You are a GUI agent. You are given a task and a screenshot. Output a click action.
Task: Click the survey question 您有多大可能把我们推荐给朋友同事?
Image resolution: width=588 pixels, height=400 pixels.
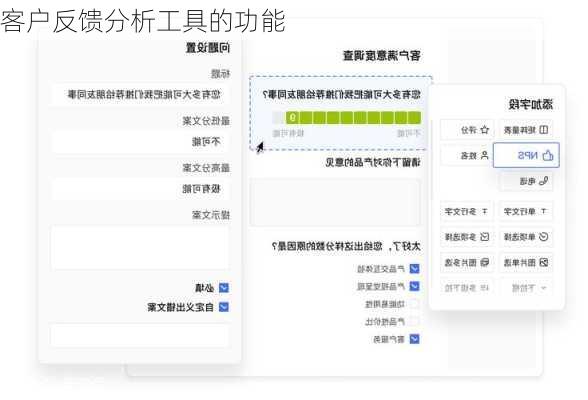(341, 95)
